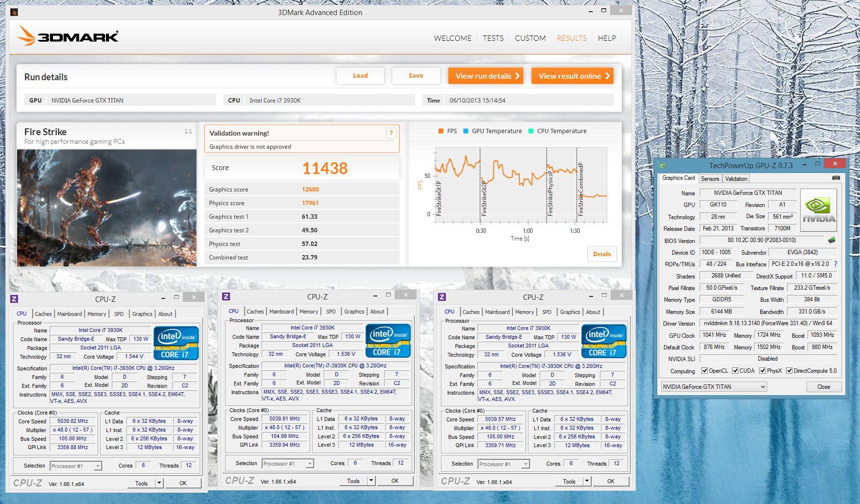Click OK in the right CPU-Z window
Image resolution: width=860 pixels, height=504 pixels.
pos(611,481)
